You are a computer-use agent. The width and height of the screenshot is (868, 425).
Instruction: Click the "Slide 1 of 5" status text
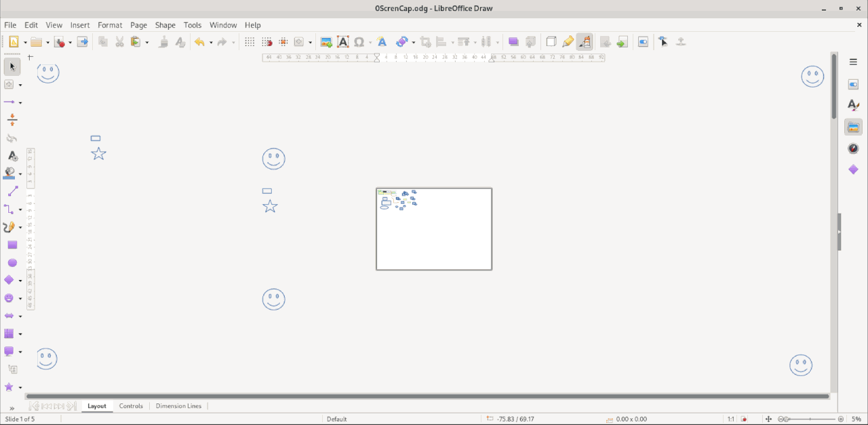[20, 419]
